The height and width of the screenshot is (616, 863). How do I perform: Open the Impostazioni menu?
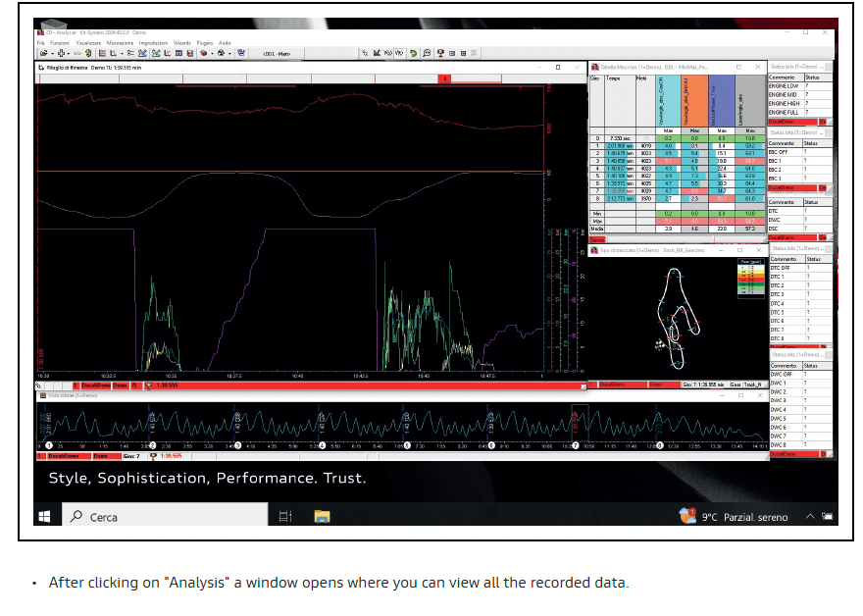tap(153, 43)
